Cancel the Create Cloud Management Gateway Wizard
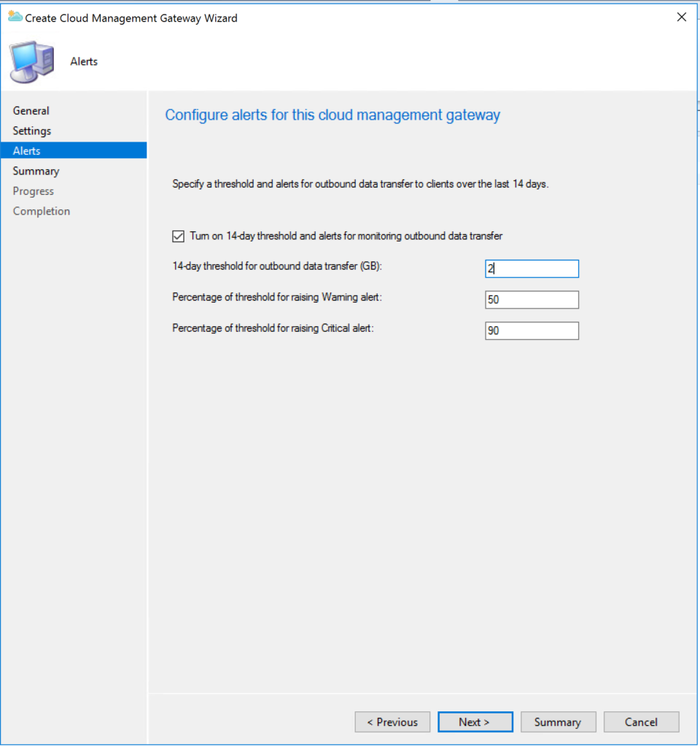Image resolution: width=700 pixels, height=747 pixels. click(641, 721)
